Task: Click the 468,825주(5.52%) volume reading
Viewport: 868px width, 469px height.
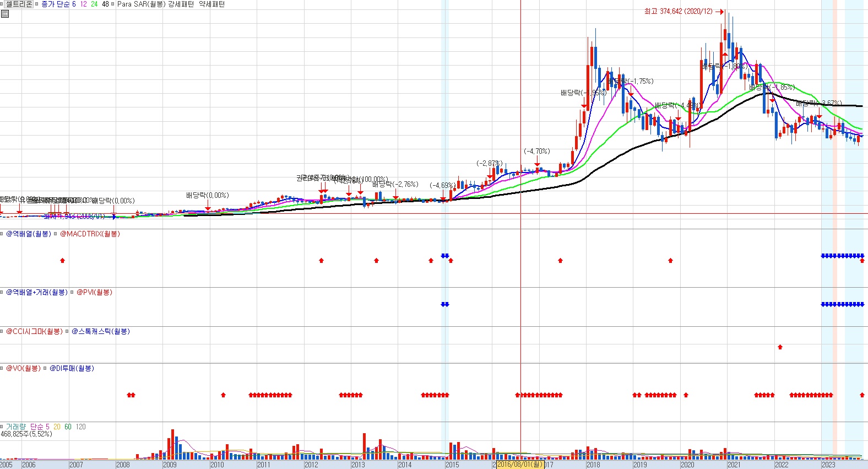Action: [26, 434]
